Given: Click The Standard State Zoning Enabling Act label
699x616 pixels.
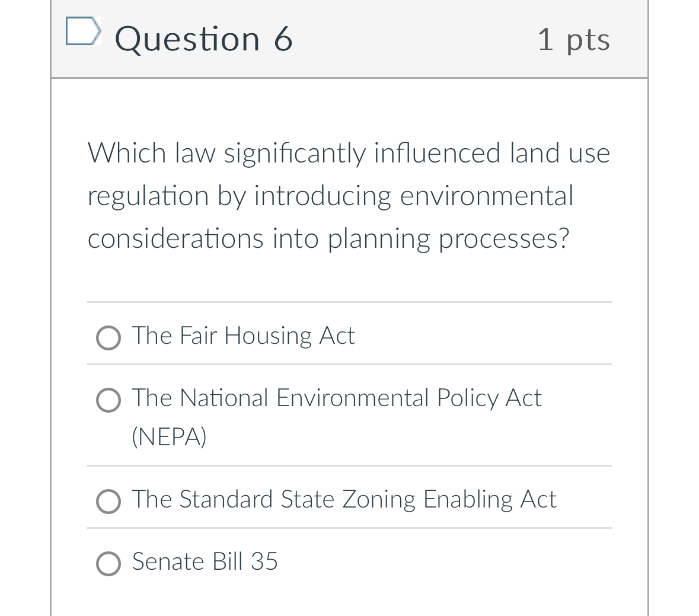Looking at the screenshot, I should click(344, 500).
